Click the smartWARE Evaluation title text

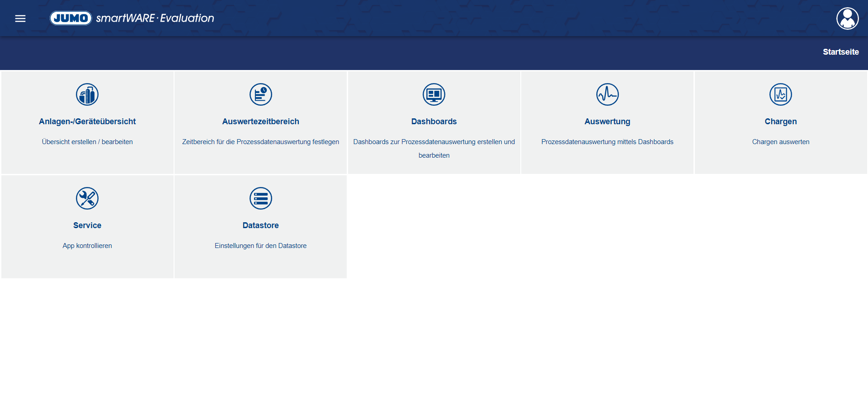click(x=155, y=18)
